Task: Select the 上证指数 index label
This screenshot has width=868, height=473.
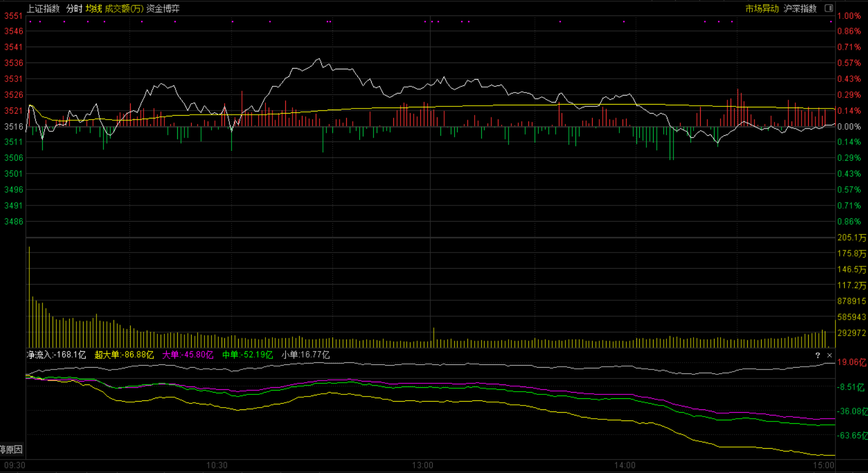Action: 43,8
